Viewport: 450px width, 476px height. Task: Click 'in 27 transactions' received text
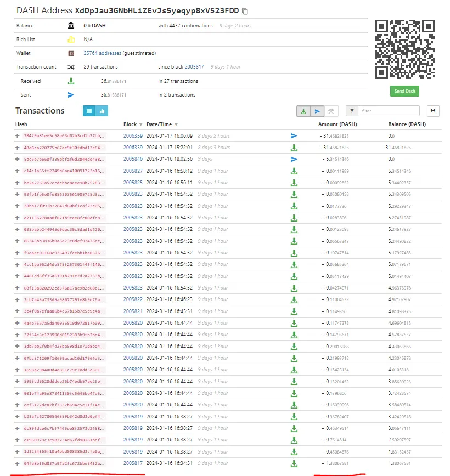[x=178, y=81]
